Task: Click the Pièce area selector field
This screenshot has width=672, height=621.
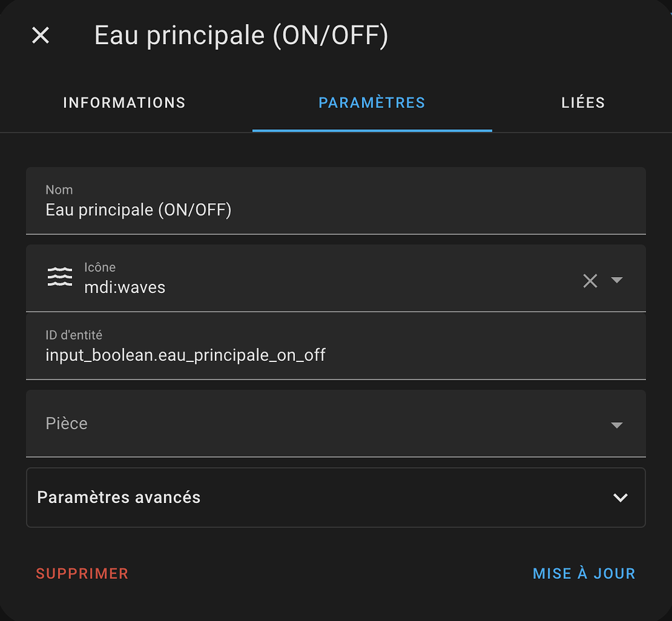Action: tap(311, 424)
